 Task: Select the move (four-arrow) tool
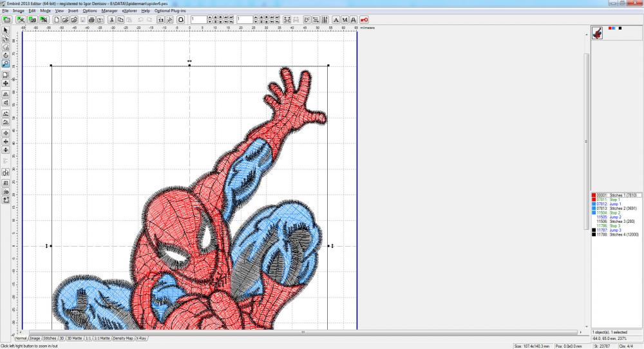5,83
